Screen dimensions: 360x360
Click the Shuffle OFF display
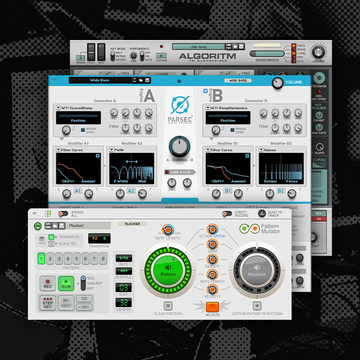click(124, 271)
